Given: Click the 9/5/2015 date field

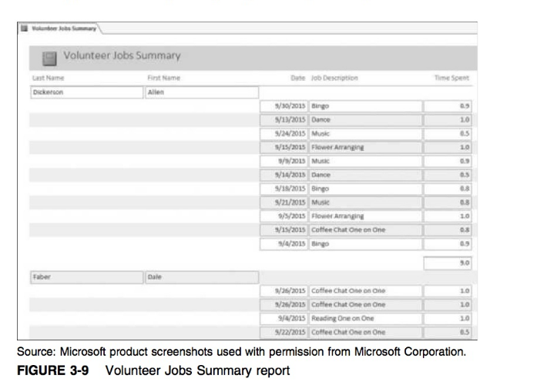Looking at the screenshot, I should tap(284, 216).
